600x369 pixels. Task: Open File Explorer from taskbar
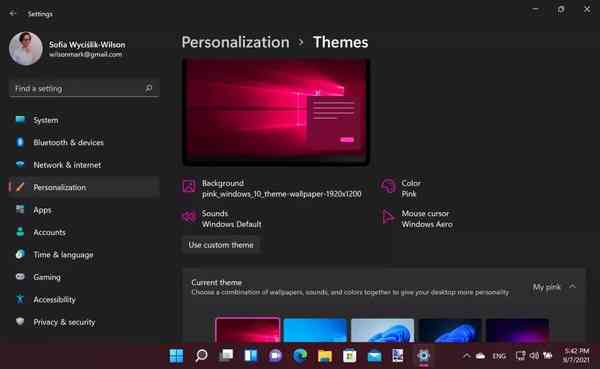(325, 356)
